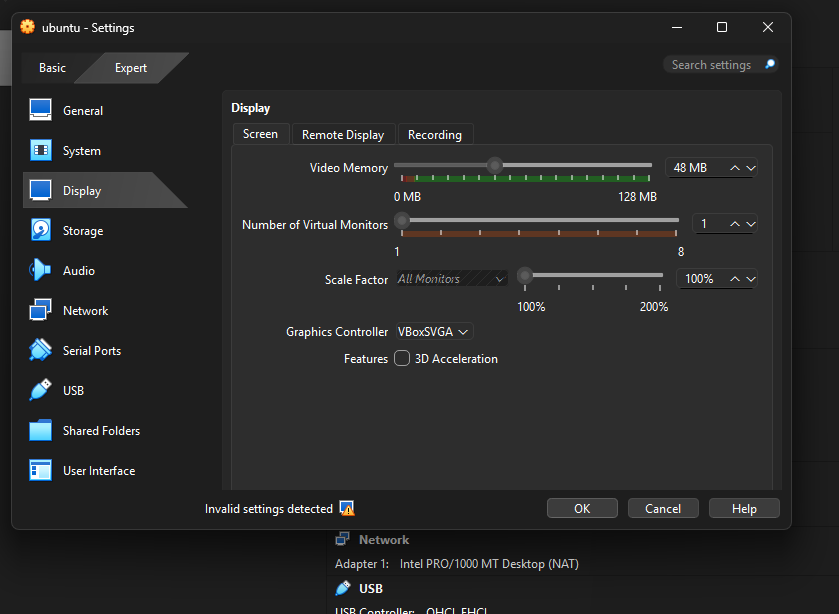839x614 pixels.
Task: Open the Shared Folders folder icon
Action: pos(41,430)
